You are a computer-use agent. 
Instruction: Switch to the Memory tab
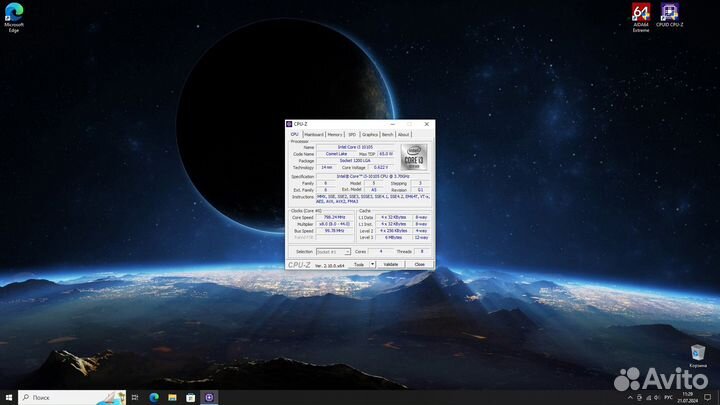pos(335,135)
